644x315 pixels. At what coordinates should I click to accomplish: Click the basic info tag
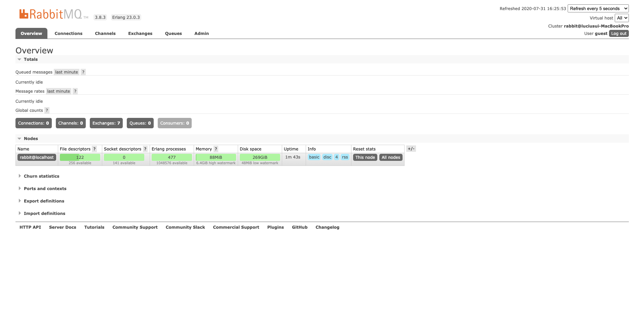click(314, 157)
